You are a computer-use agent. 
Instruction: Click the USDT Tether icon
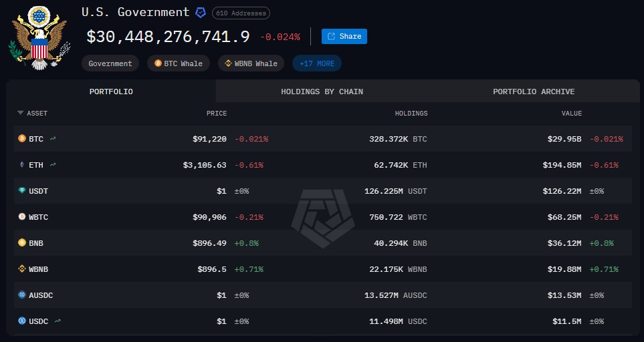pos(22,191)
